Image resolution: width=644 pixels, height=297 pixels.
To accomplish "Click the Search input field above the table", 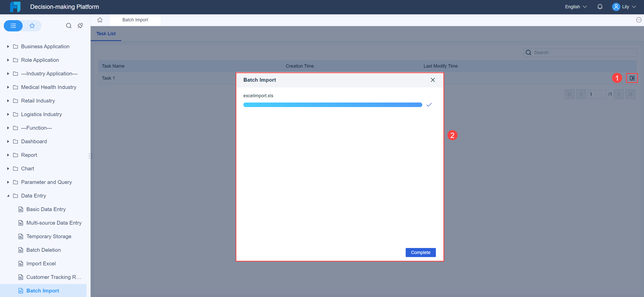I will tap(579, 53).
